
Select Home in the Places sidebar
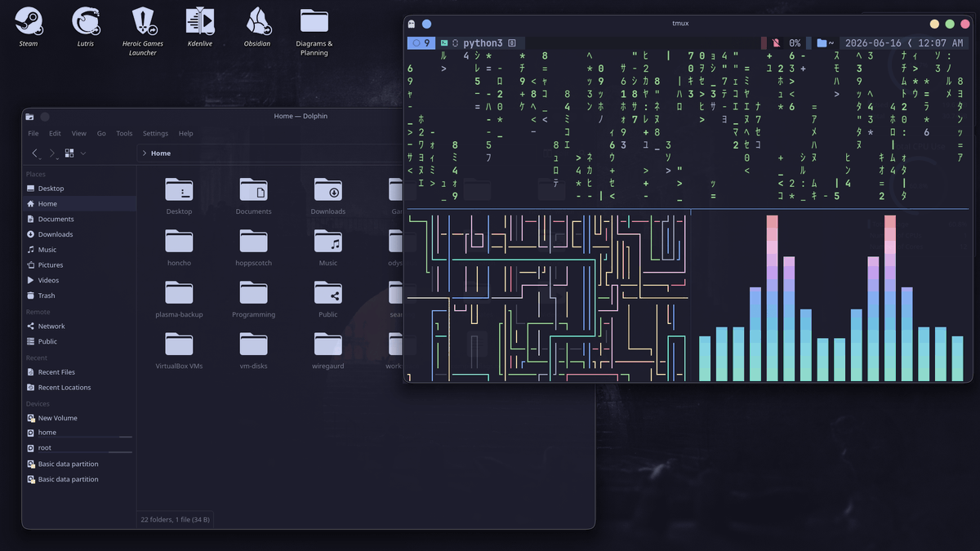79,203
